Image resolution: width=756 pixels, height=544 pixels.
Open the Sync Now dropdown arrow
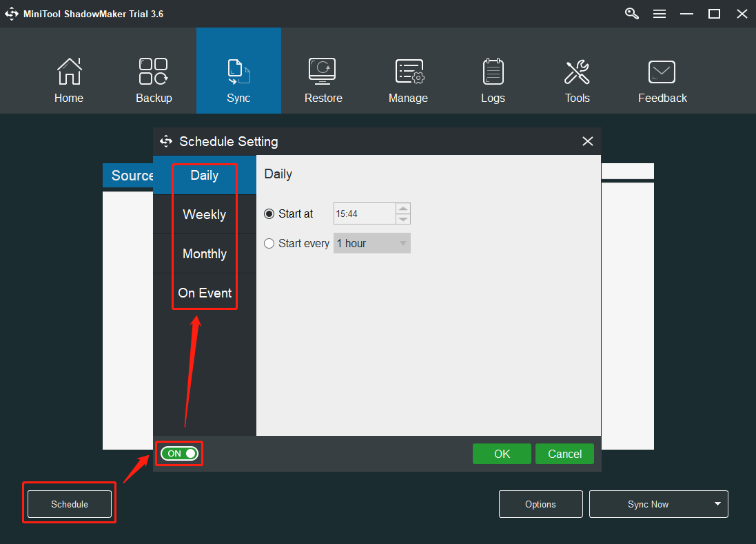tap(717, 504)
